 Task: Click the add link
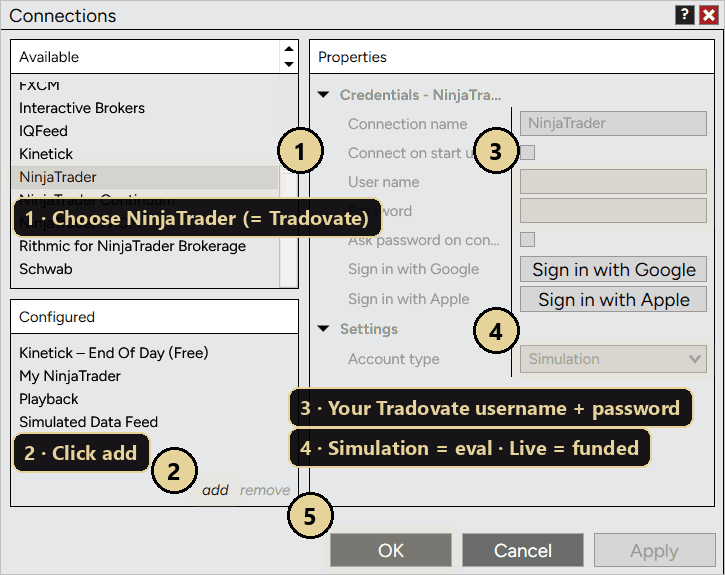[215, 490]
